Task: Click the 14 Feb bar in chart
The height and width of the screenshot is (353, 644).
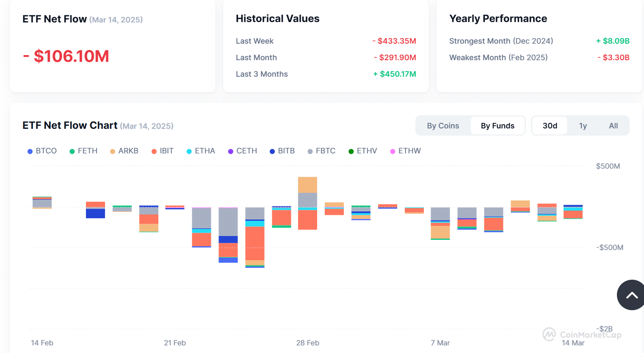Action: pyautogui.click(x=42, y=203)
